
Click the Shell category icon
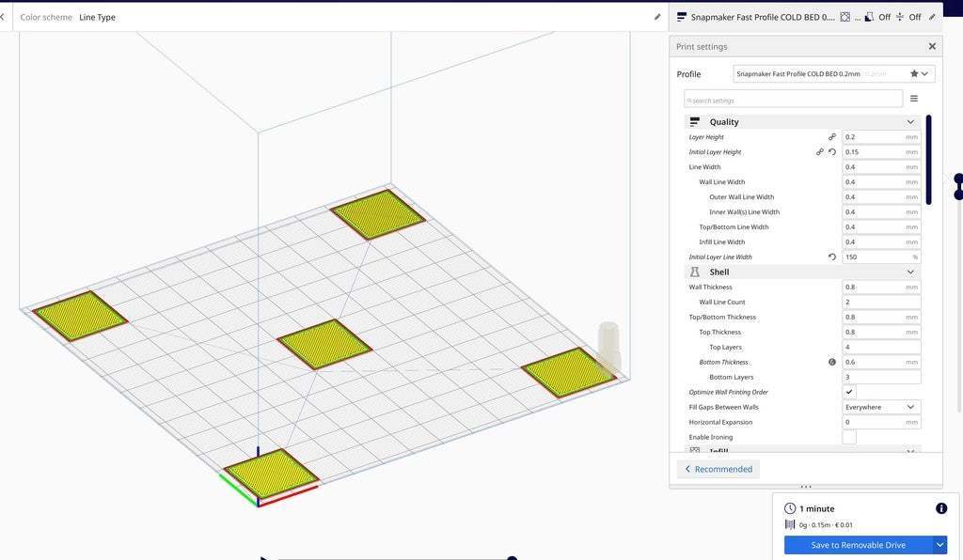[695, 272]
